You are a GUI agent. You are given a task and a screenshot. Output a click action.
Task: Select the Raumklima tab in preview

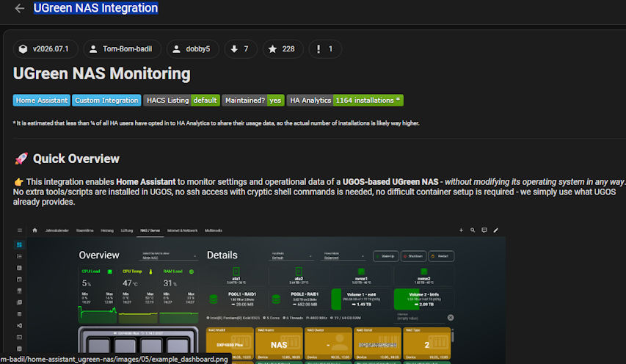(x=84, y=230)
